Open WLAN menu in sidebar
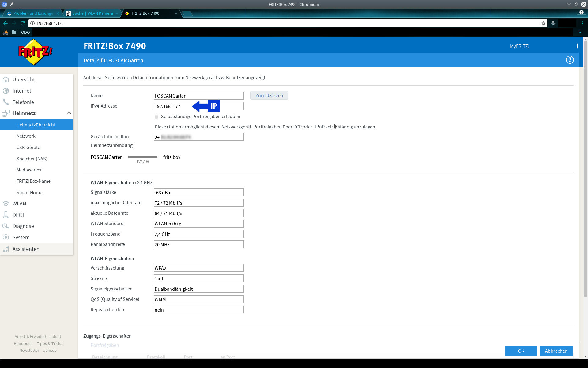Screen dimensions: 588x368 (x=37, y=204)
